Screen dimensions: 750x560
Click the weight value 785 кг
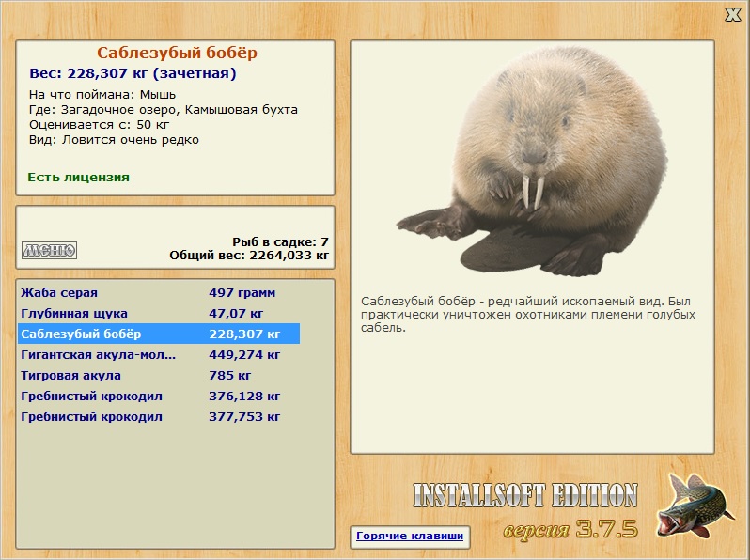pos(229,376)
